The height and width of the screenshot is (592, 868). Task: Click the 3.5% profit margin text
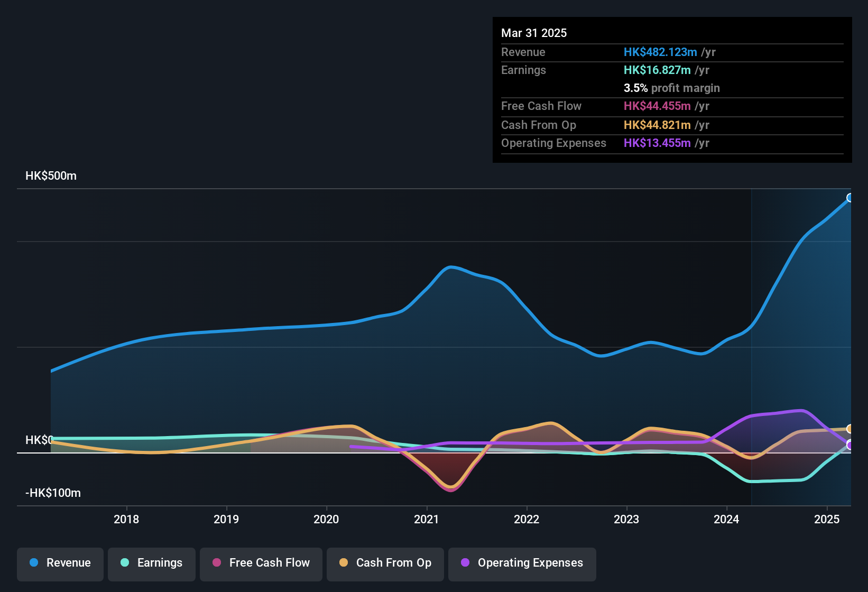(672, 88)
